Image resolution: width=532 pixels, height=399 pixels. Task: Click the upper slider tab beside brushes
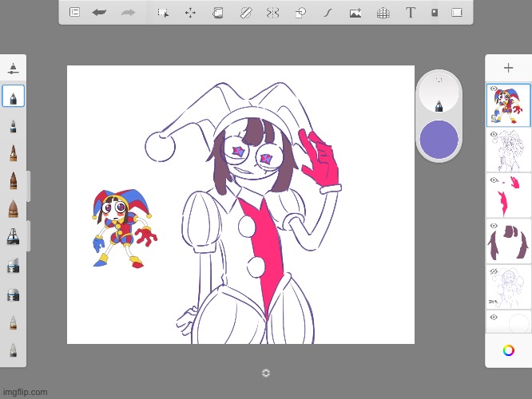29,187
